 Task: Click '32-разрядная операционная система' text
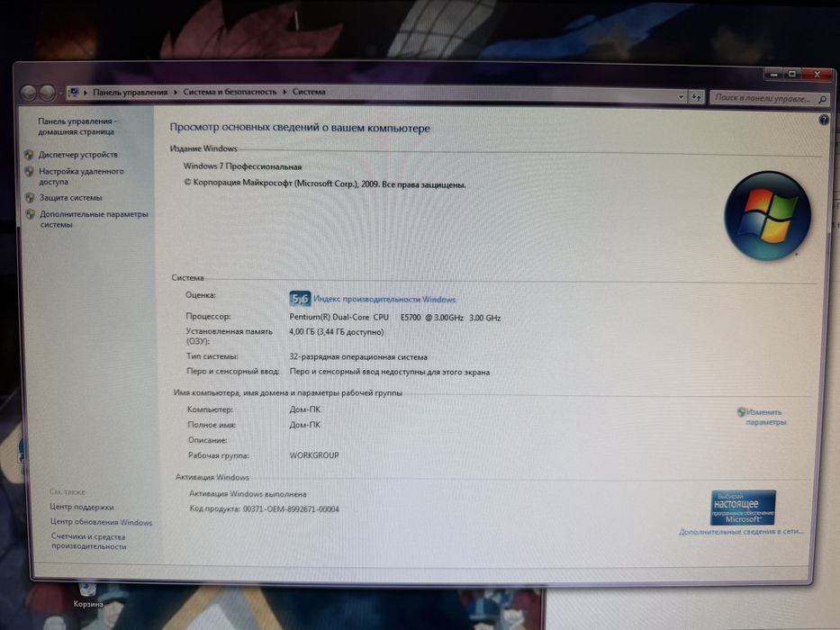click(358, 356)
